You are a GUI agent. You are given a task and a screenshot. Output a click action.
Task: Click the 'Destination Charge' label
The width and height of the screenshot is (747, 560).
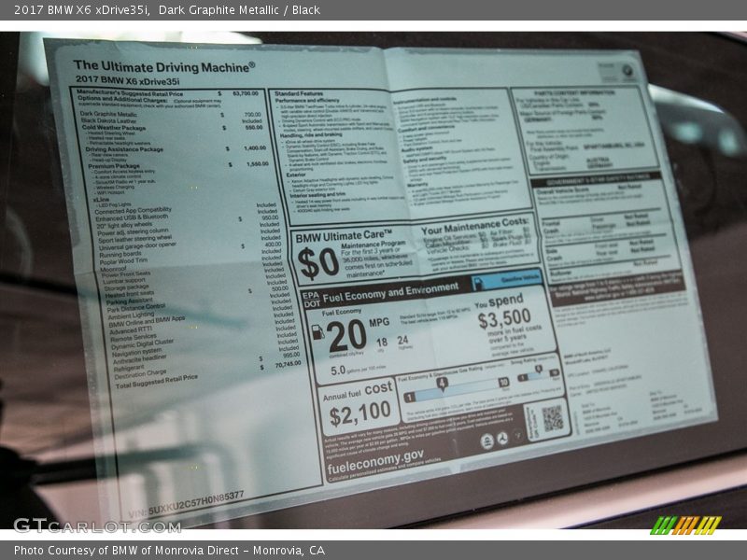(x=141, y=374)
